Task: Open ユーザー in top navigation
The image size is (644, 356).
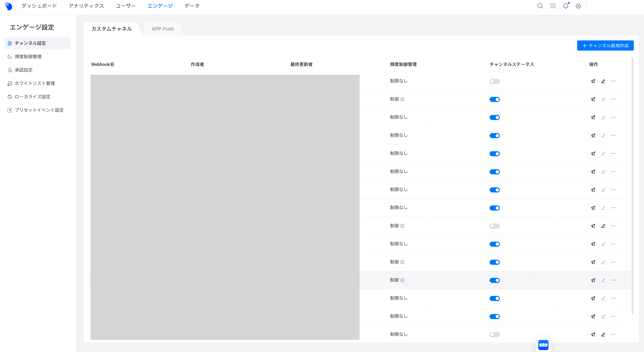Action: point(126,6)
